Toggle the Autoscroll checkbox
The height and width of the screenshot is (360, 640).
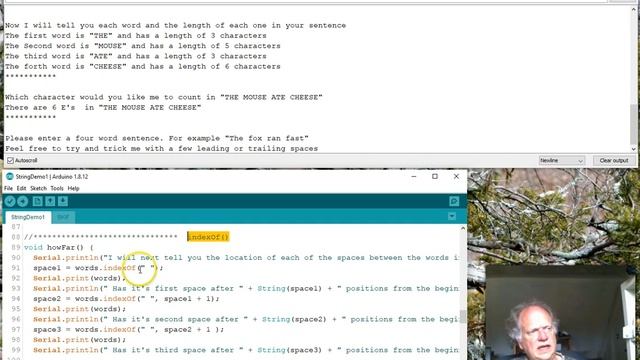pyautogui.click(x=11, y=160)
